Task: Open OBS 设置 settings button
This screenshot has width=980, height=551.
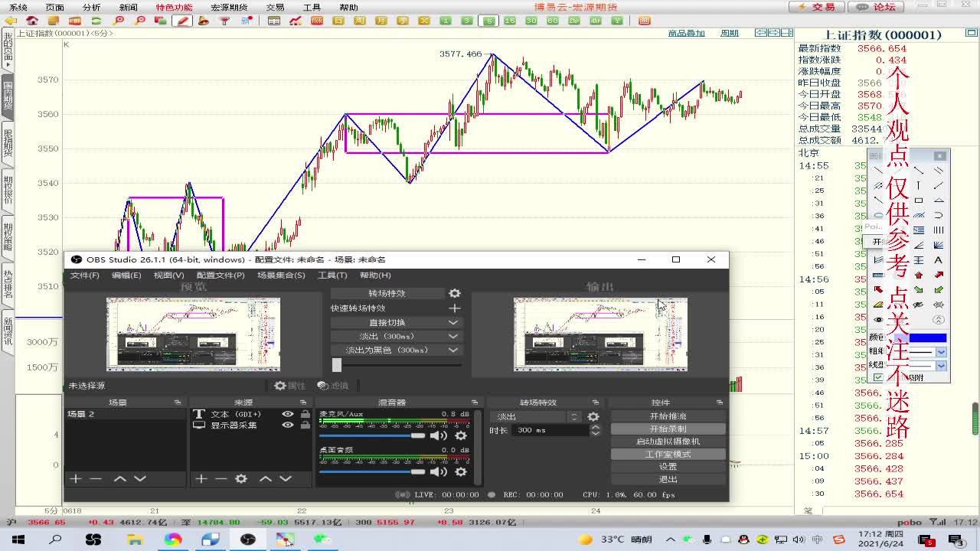Action: [x=668, y=466]
